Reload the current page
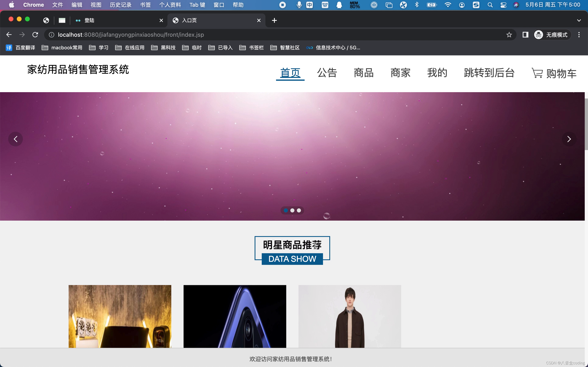Screen dimensions: 588x367 pos(35,35)
